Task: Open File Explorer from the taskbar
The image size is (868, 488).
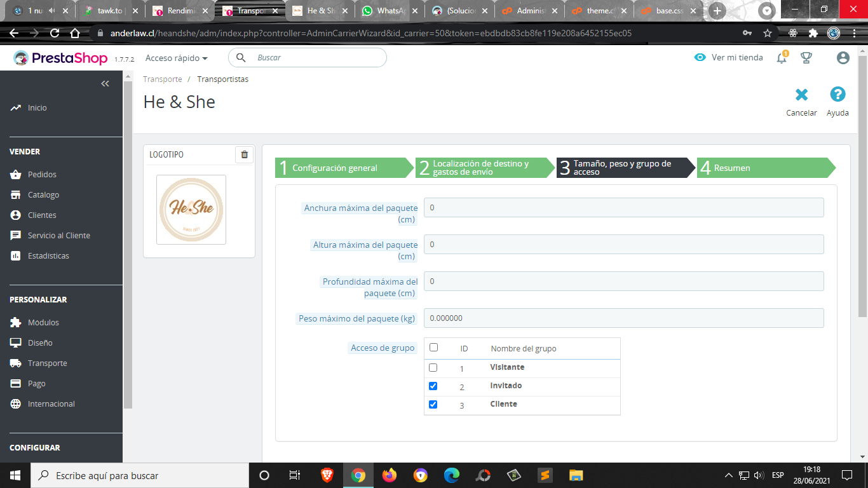Action: tap(576, 475)
